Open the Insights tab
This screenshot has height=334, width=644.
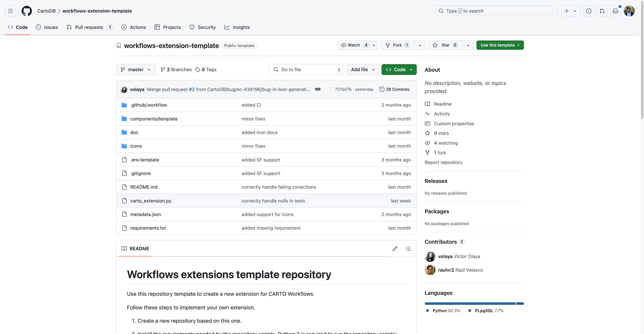pyautogui.click(x=237, y=27)
